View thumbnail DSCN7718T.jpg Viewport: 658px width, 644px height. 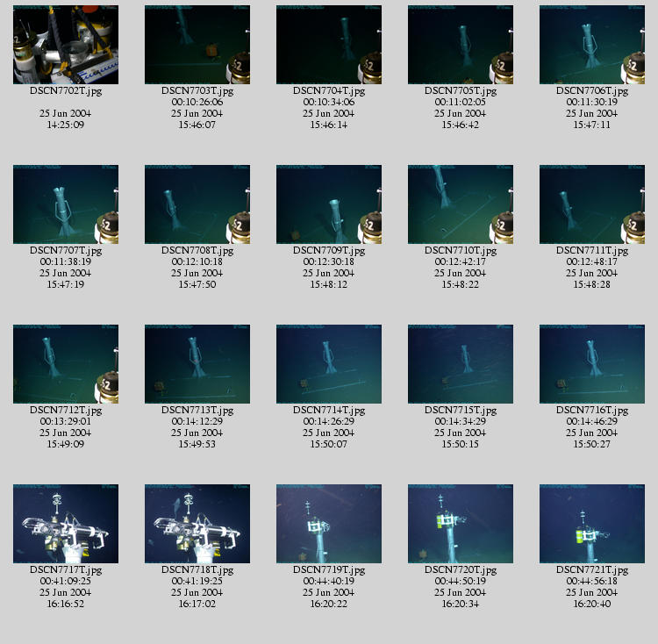pyautogui.click(x=197, y=524)
